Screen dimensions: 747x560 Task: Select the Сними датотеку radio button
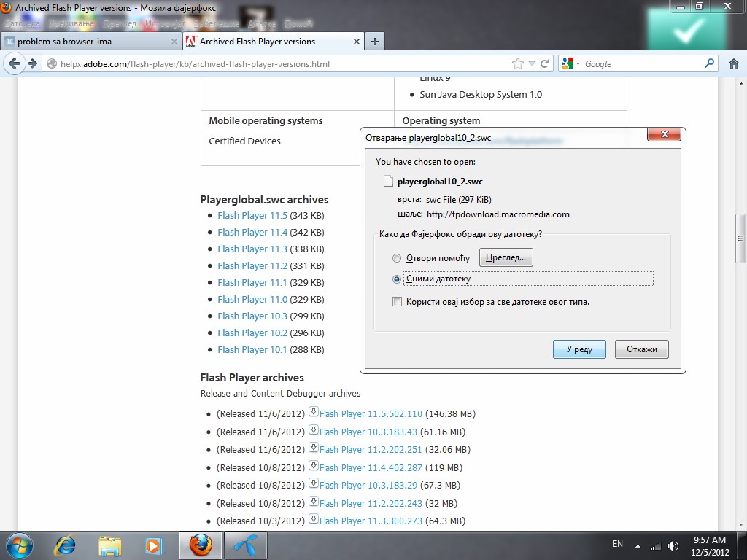coord(396,279)
